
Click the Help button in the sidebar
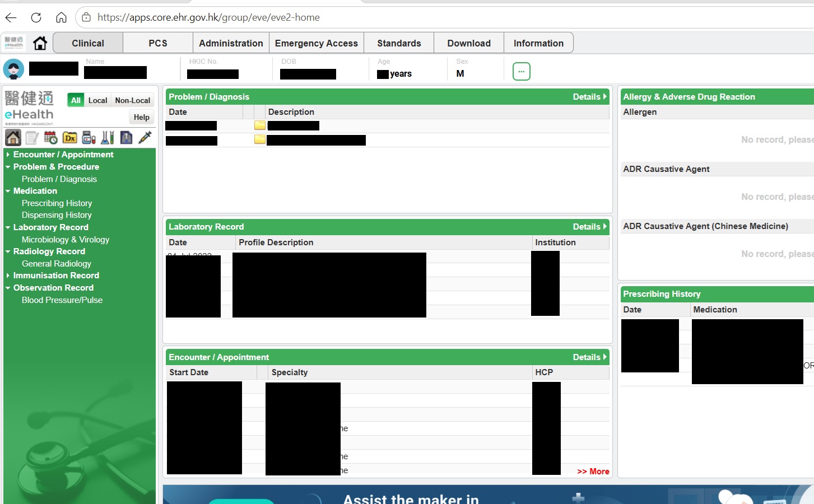coord(142,117)
